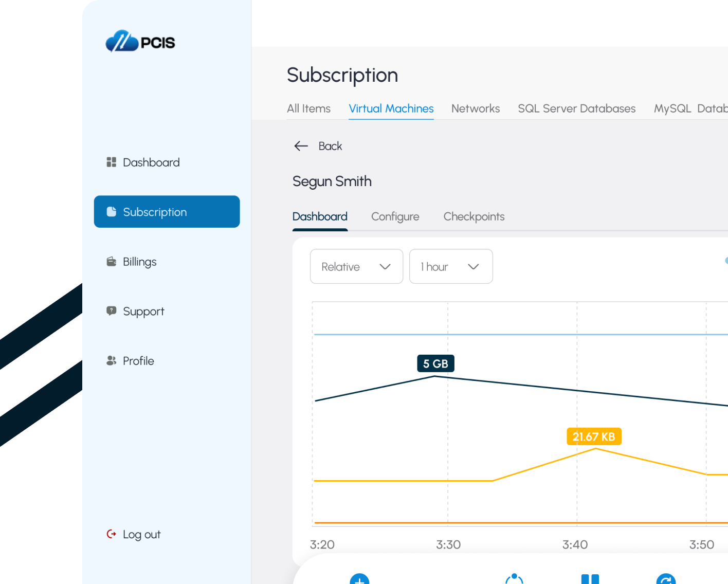Screen dimensions: 728x584
Task: Click the Billings wallet icon
Action: 111,262
